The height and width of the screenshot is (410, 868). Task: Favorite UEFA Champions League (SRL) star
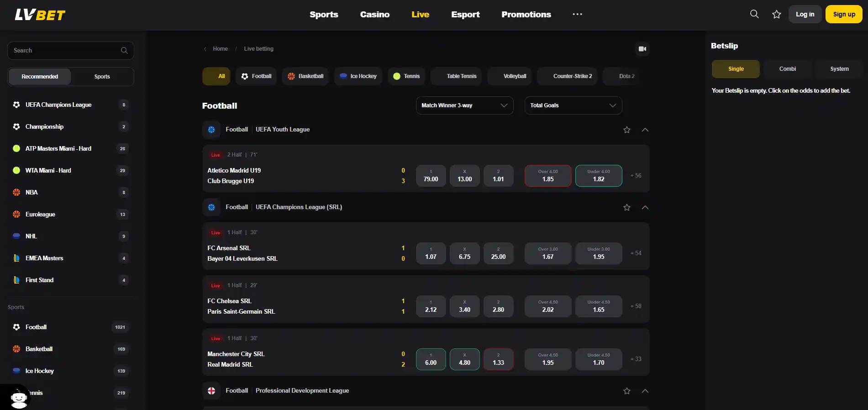626,207
